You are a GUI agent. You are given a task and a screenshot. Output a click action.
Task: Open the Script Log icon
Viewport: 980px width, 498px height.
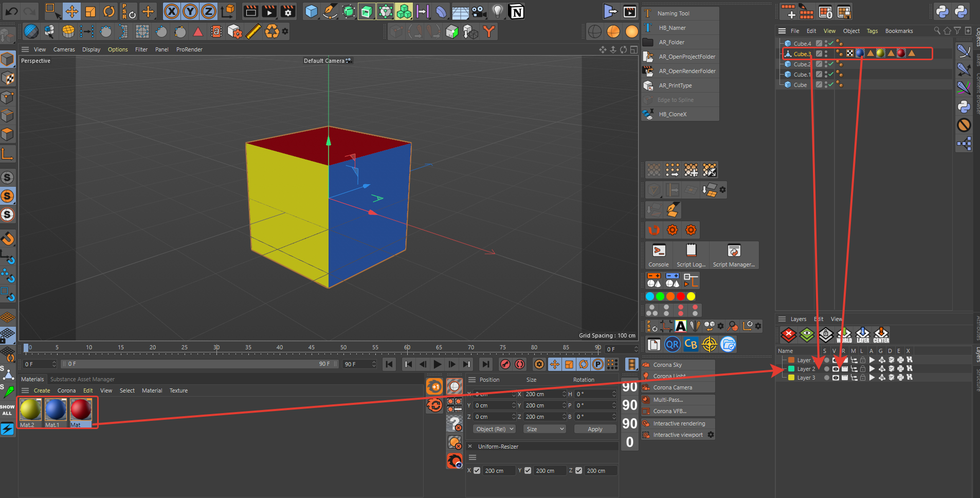tap(691, 255)
